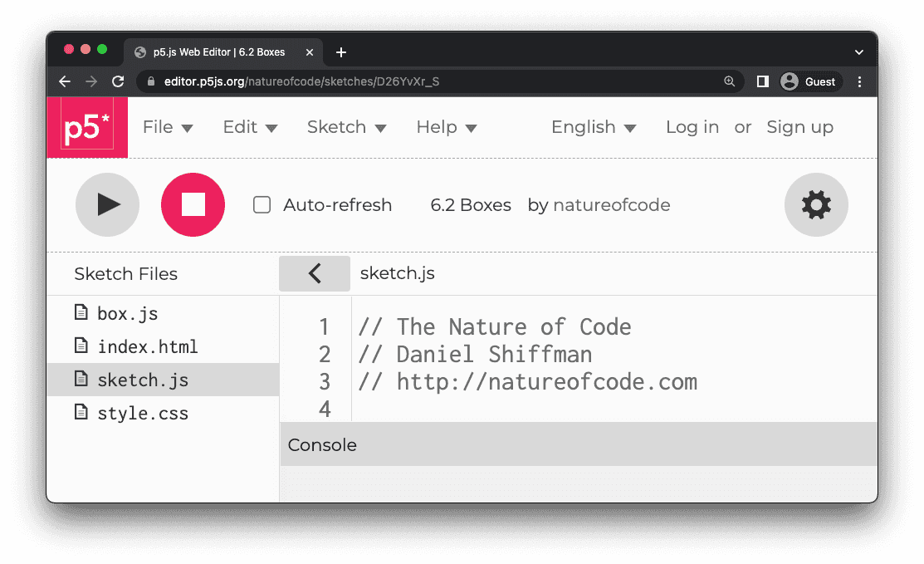Open the Help menu
The width and height of the screenshot is (924, 564).
[x=438, y=127]
